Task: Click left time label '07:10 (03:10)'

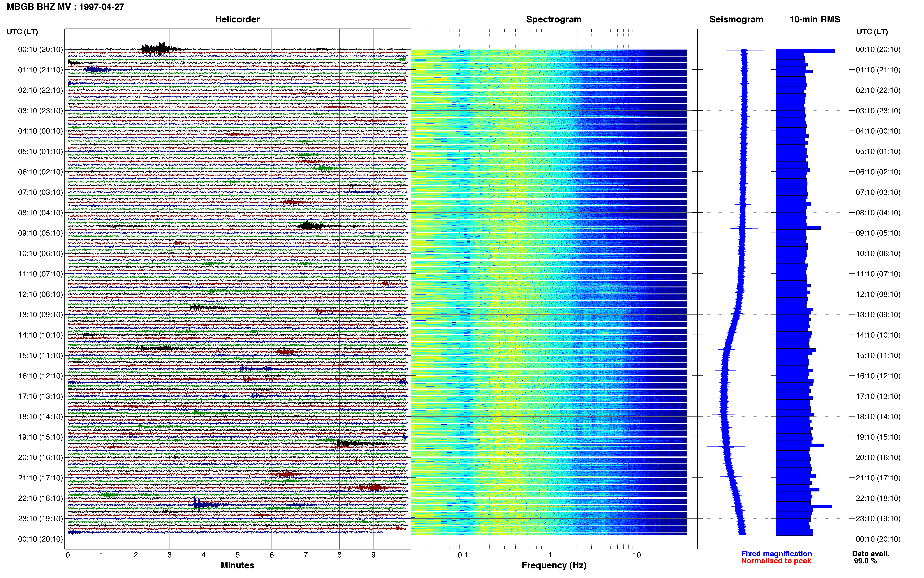Action: tap(40, 192)
